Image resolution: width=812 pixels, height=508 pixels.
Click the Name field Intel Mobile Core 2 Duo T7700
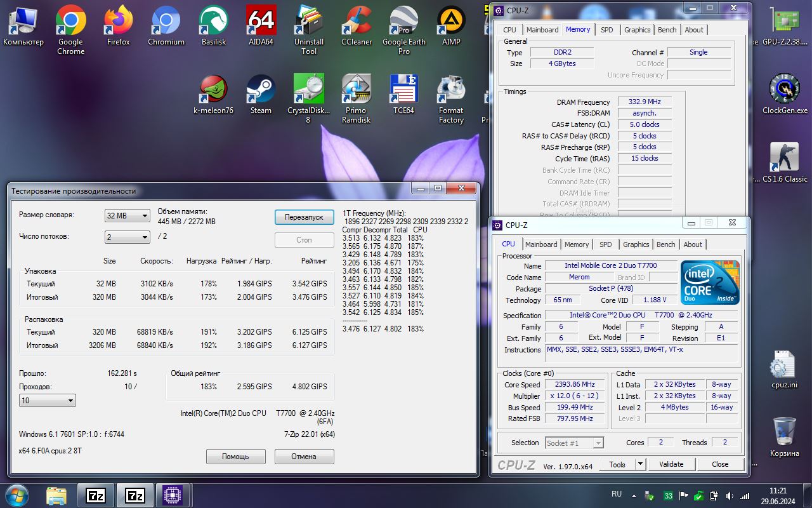(610, 265)
